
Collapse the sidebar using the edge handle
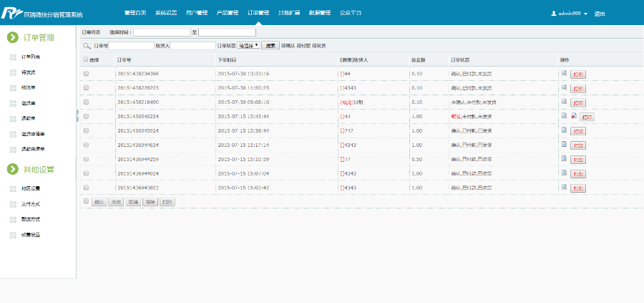point(77,115)
